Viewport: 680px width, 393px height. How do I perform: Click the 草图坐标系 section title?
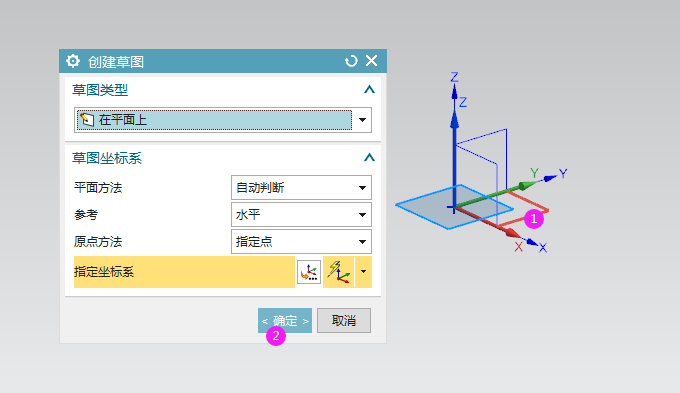[x=107, y=158]
